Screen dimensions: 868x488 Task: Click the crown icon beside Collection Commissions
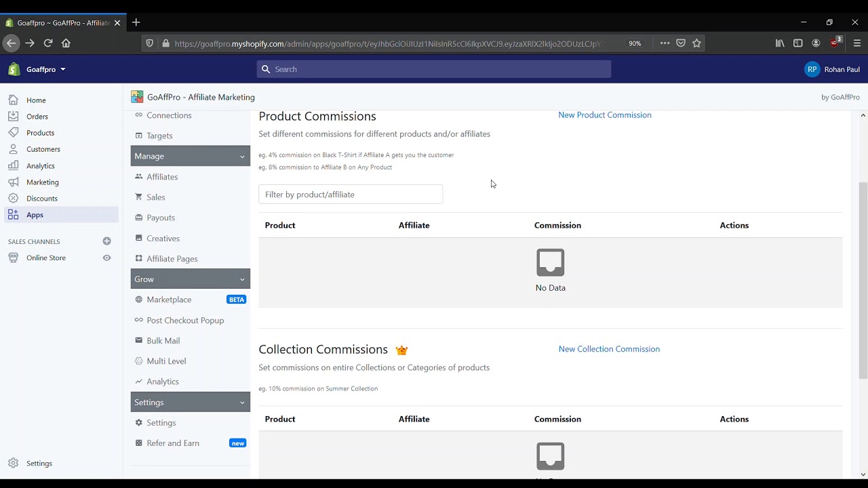pyautogui.click(x=401, y=350)
